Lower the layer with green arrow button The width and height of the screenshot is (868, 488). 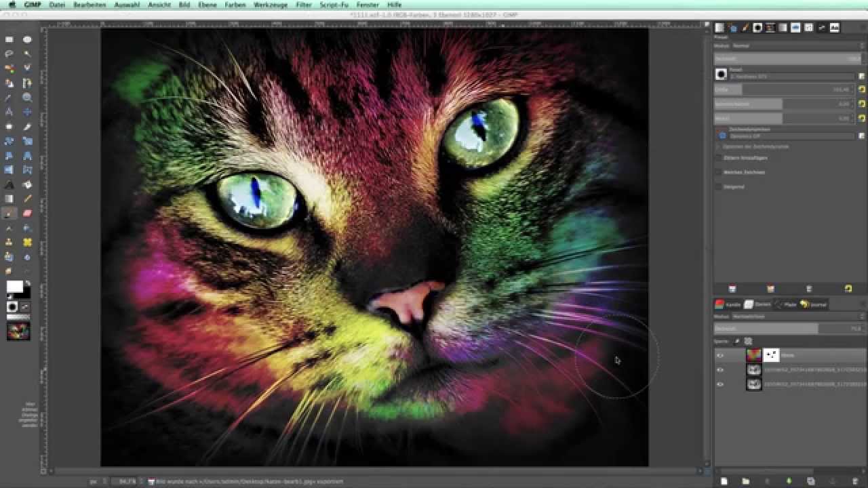(789, 481)
